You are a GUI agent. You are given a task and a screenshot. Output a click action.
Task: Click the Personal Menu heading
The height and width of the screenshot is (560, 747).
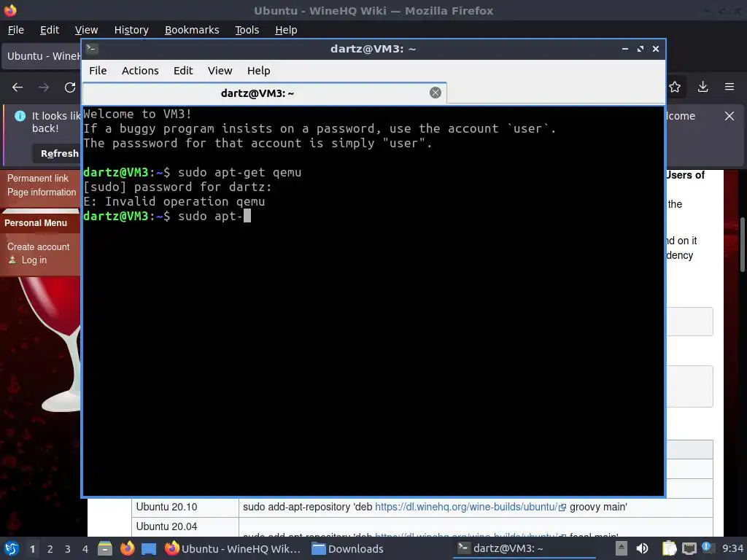36,223
